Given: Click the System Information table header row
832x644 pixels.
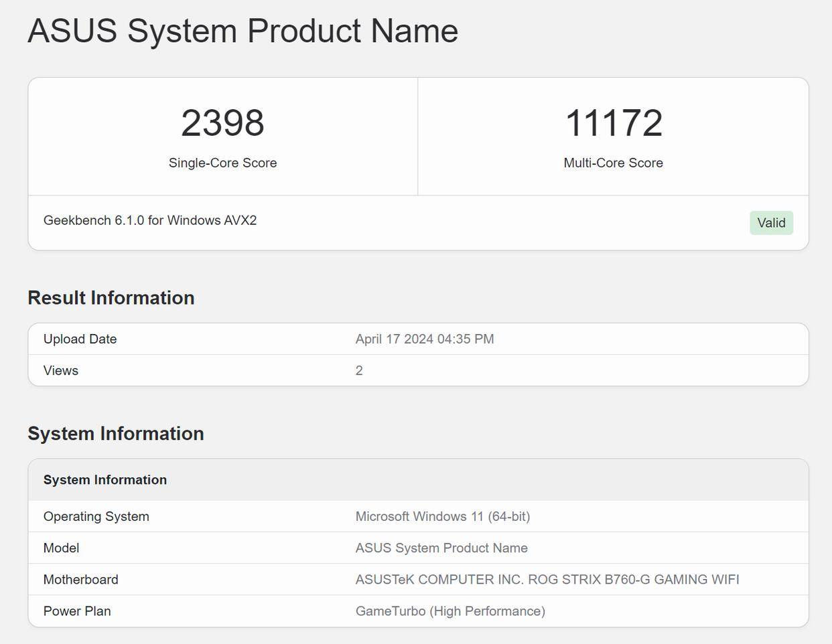Looking at the screenshot, I should click(x=418, y=480).
